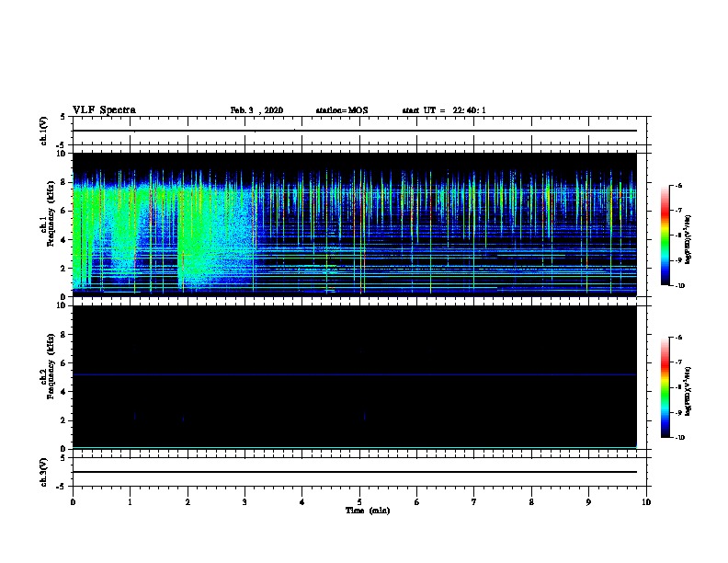
Task: Click the "VLF Spectra" title text
Action: 104,110
